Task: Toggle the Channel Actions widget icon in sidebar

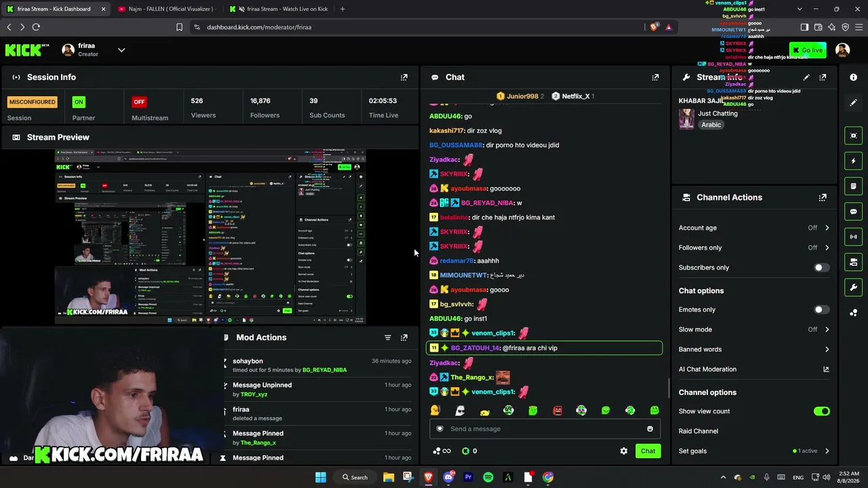Action: point(853,262)
